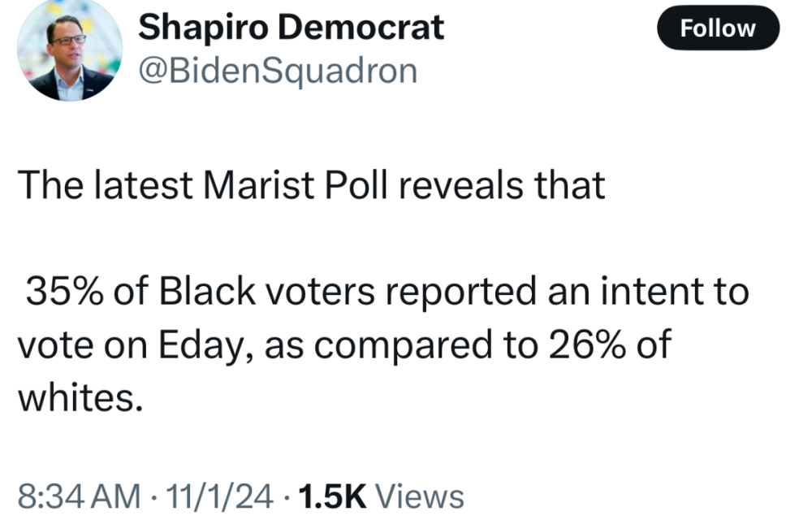
Task: Open the @BidenSquadron handle link
Action: coord(278,71)
